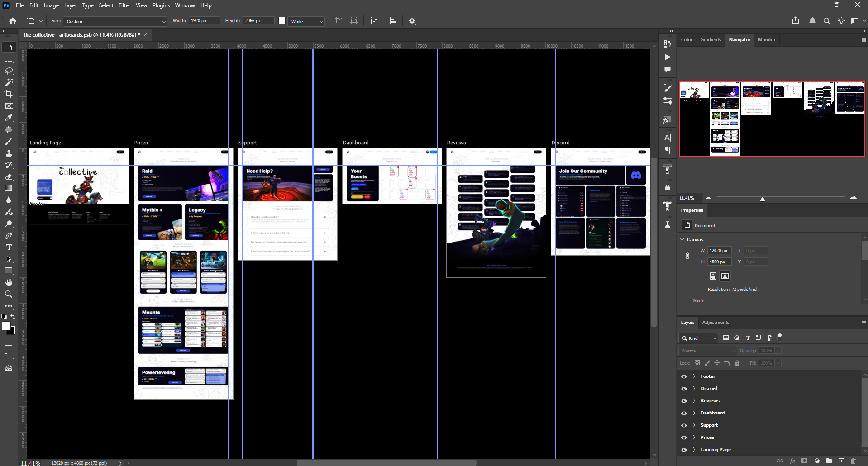Select the Eyedropper tool
The width and height of the screenshot is (868, 466).
click(x=9, y=118)
